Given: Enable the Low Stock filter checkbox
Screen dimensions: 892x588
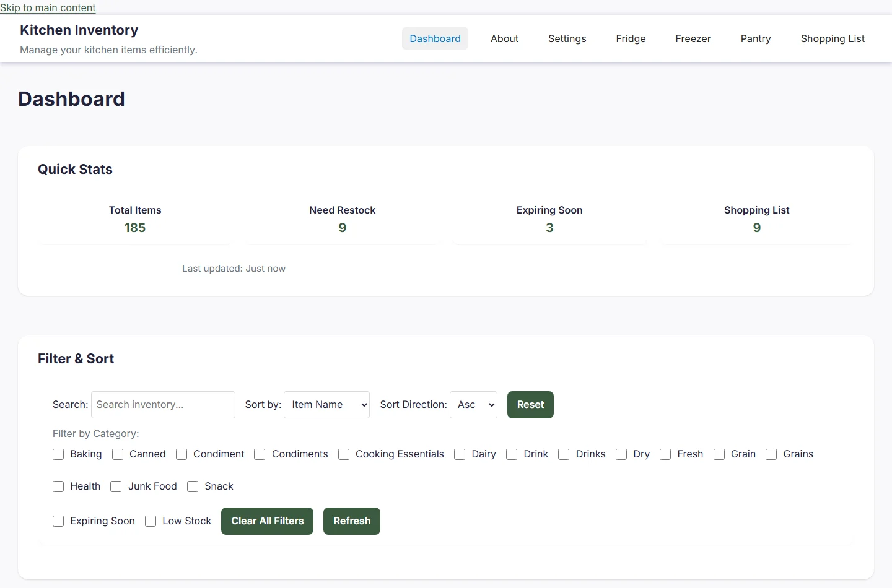Looking at the screenshot, I should 151,521.
